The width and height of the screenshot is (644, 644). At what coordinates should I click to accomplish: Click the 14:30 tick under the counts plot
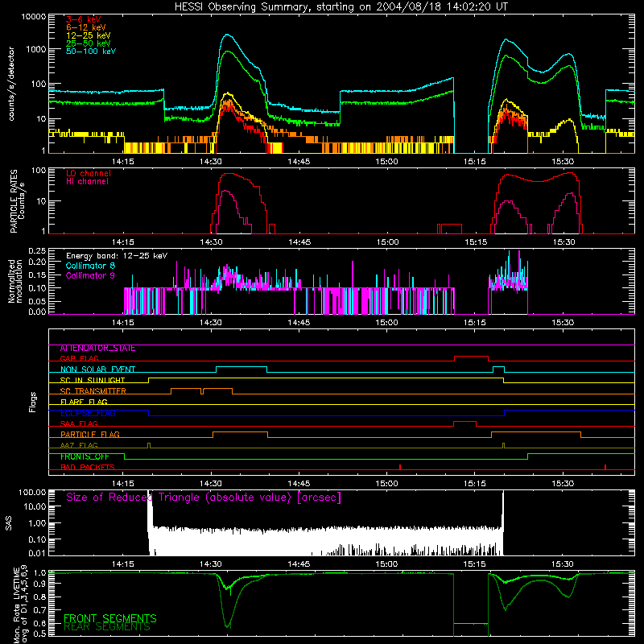(x=211, y=162)
